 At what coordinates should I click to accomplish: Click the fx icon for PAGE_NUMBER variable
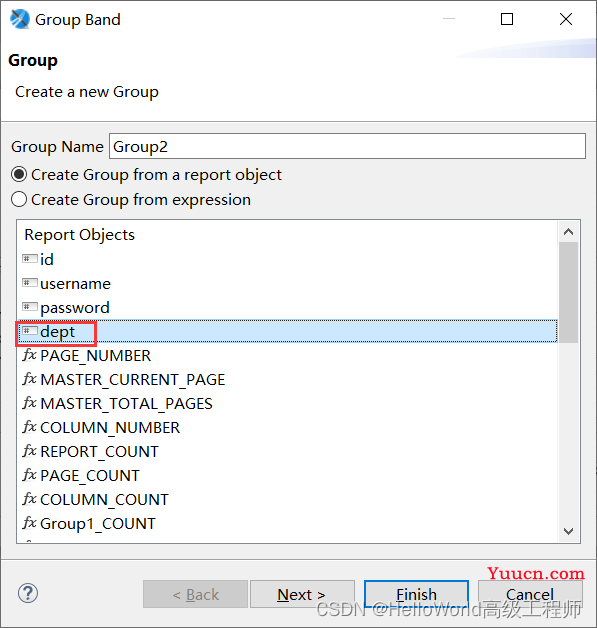point(30,355)
